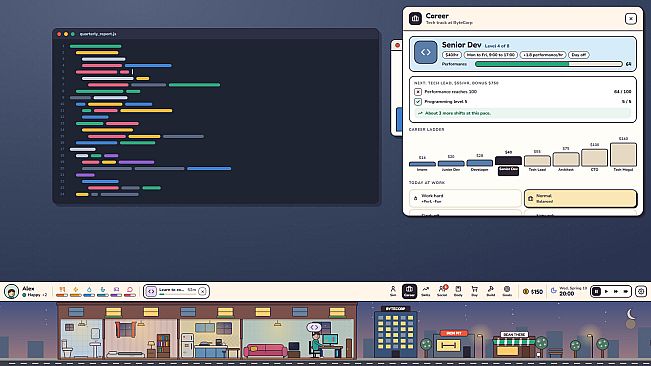This screenshot has width=651, height=366.
Task: Click the $150 money display
Action: [x=533, y=291]
